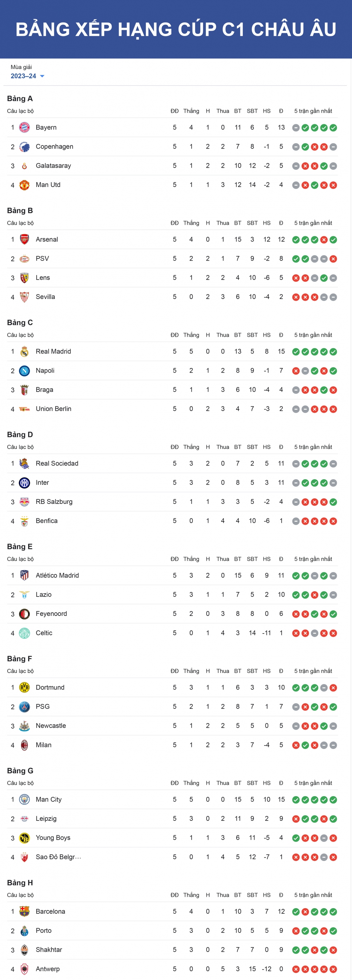The height and width of the screenshot is (980, 352).
Task: Open the Copenhagen team link
Action: pyautogui.click(x=54, y=146)
